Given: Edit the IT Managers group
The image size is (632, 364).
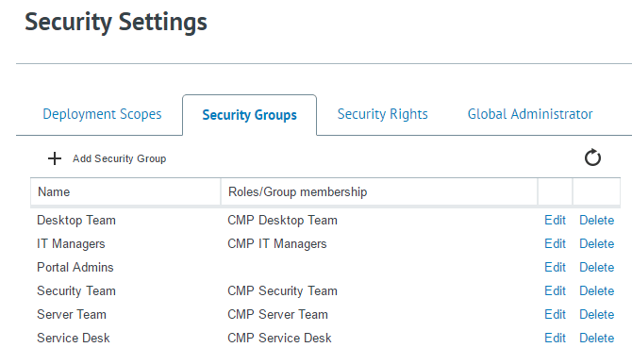Looking at the screenshot, I should [x=555, y=243].
